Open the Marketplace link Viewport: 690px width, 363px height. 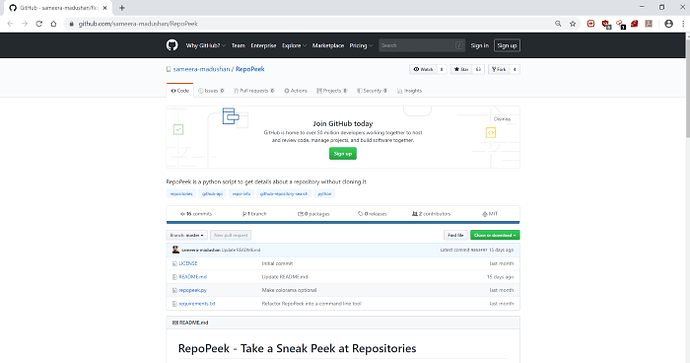(x=328, y=45)
